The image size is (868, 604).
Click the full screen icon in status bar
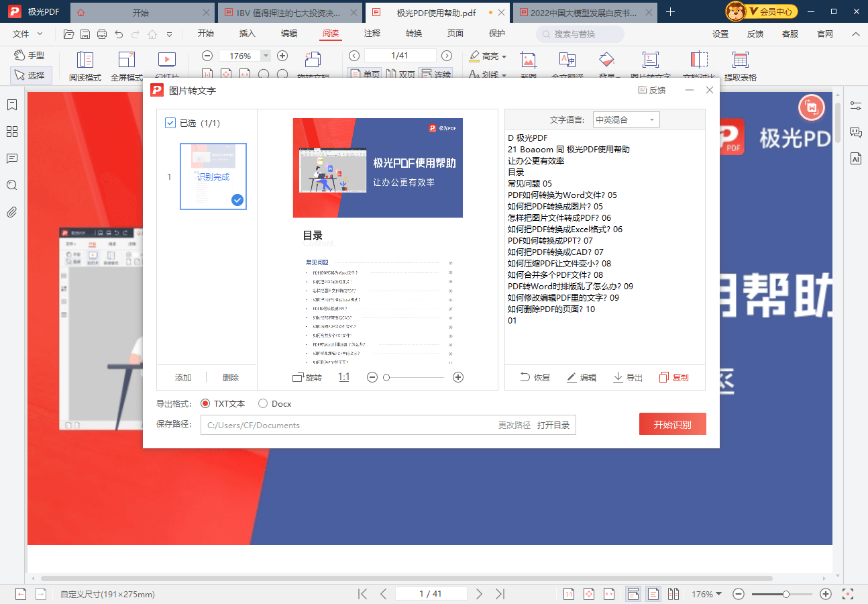click(849, 594)
